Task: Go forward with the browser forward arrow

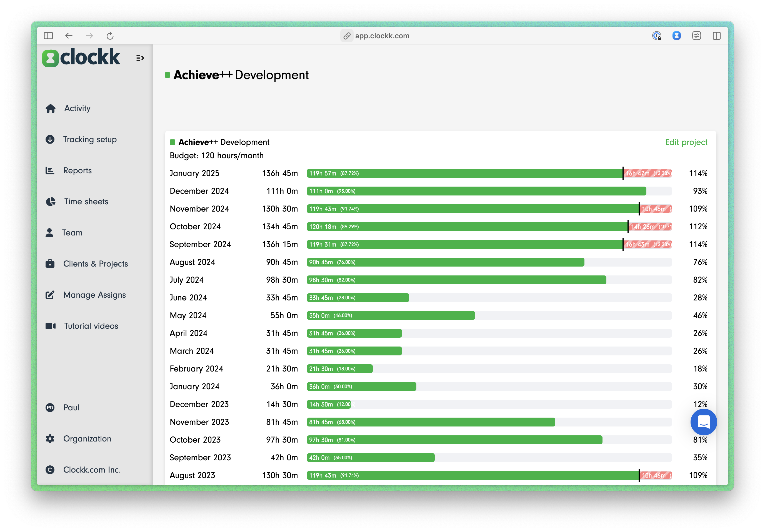Action: (x=89, y=36)
